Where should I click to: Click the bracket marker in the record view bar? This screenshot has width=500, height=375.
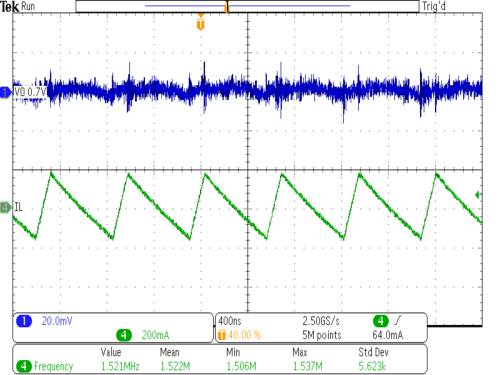pos(227,6)
